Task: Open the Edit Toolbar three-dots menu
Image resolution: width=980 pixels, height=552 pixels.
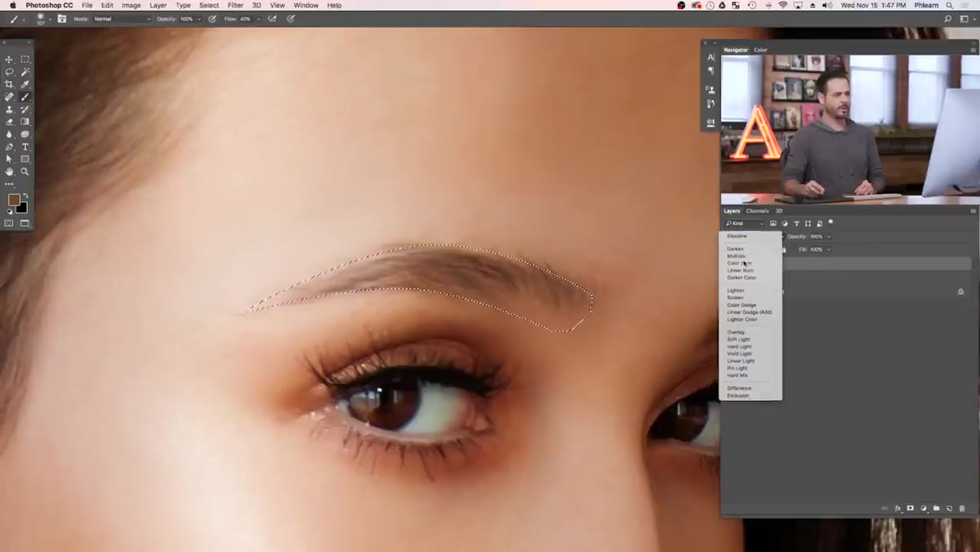Action: pos(10,184)
